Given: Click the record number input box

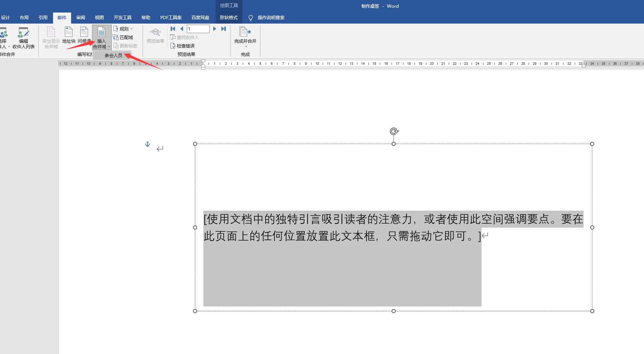Looking at the screenshot, I should point(198,29).
